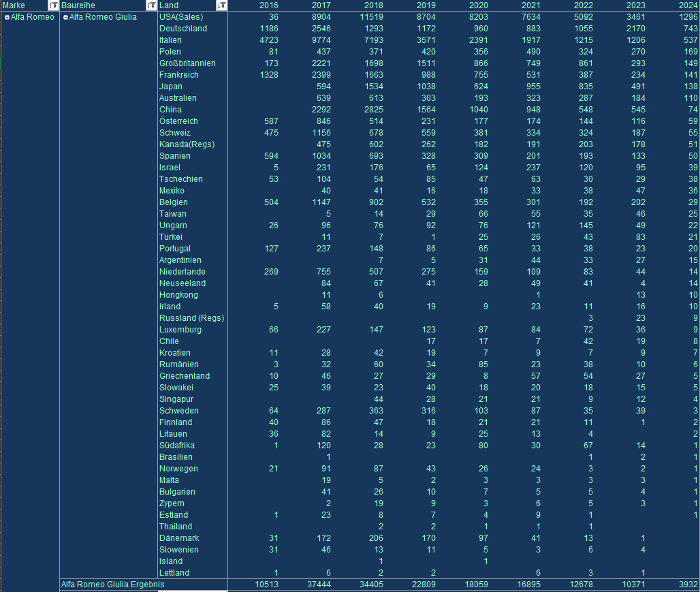Select USA 2022 value 5092
The height and width of the screenshot is (592, 700).
tap(584, 17)
